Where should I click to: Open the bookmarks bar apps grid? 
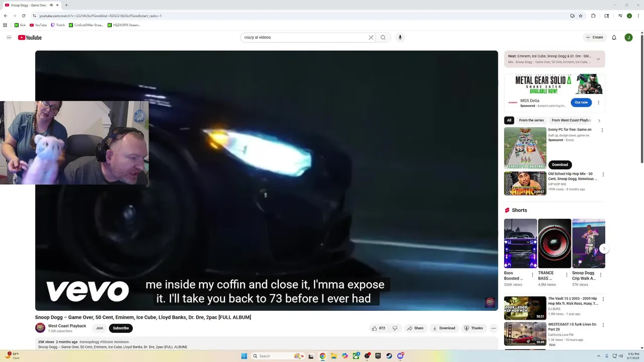(5, 25)
